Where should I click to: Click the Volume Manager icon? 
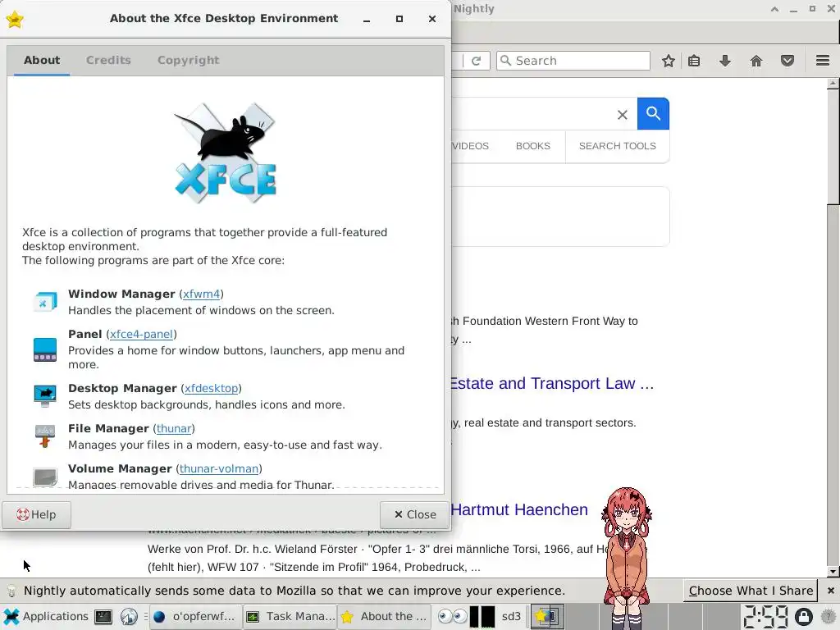pos(45,477)
